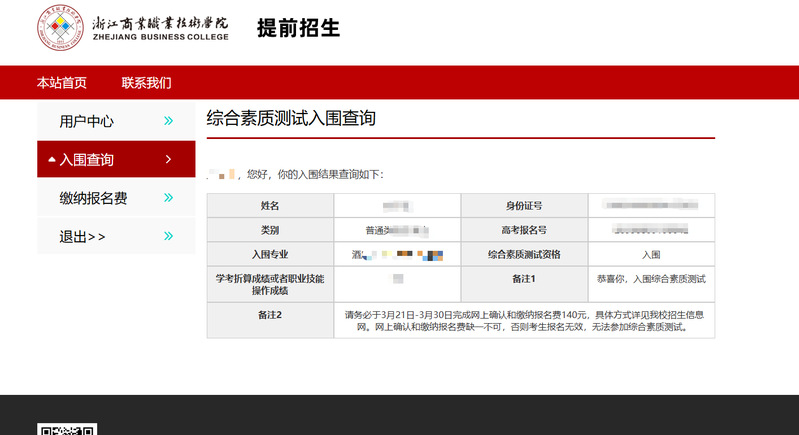Viewport: 799px width, 435px height.
Task: Log out using the 退出>> link
Action: [x=82, y=236]
